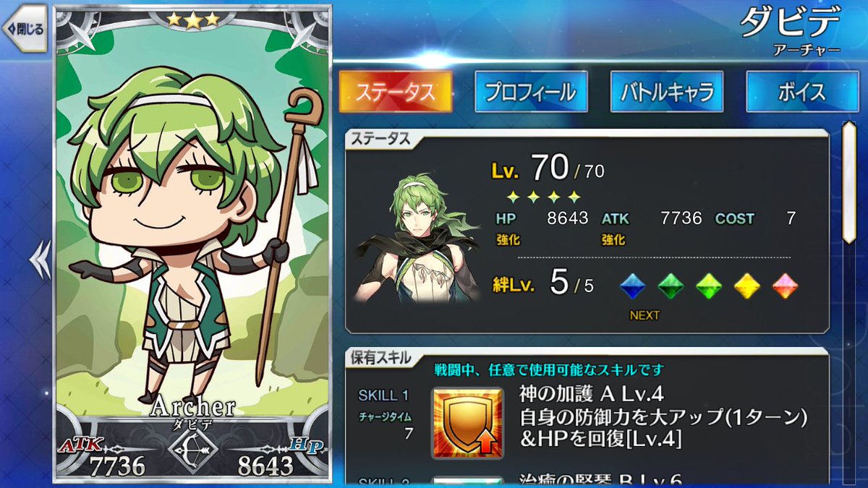Select the バトルキャラ tab
Image resolution: width=868 pixels, height=488 pixels.
[x=667, y=91]
